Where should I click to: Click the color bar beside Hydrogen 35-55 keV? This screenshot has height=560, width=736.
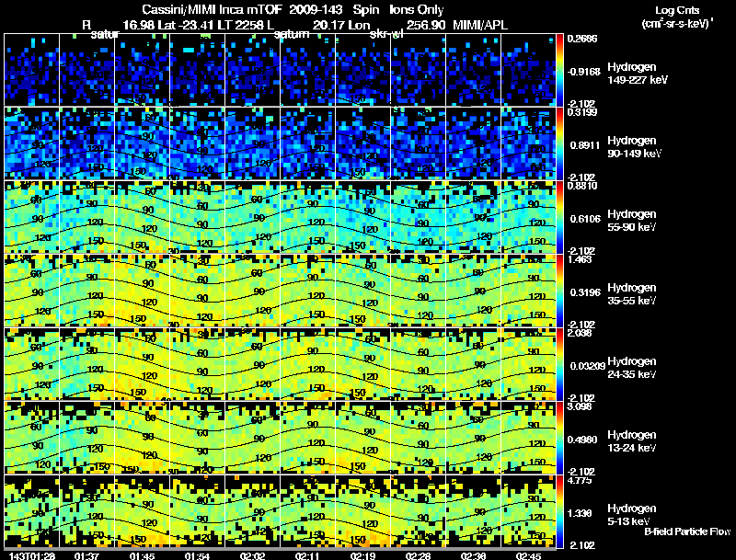(x=559, y=291)
